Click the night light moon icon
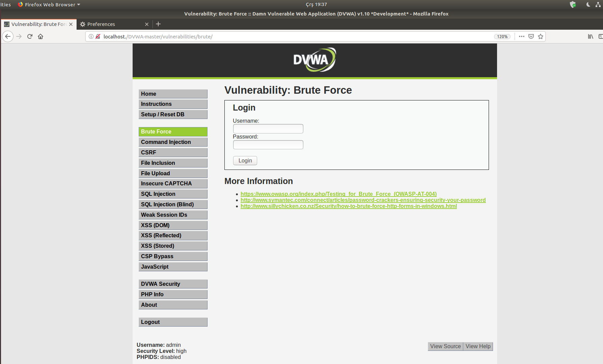The image size is (603, 364). 588,4
